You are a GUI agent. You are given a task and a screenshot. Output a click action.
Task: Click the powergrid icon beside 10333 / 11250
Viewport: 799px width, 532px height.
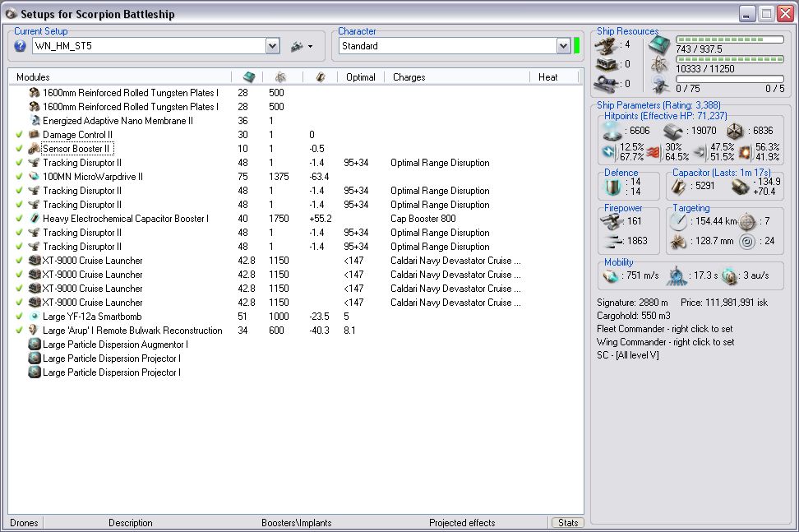pos(659,65)
